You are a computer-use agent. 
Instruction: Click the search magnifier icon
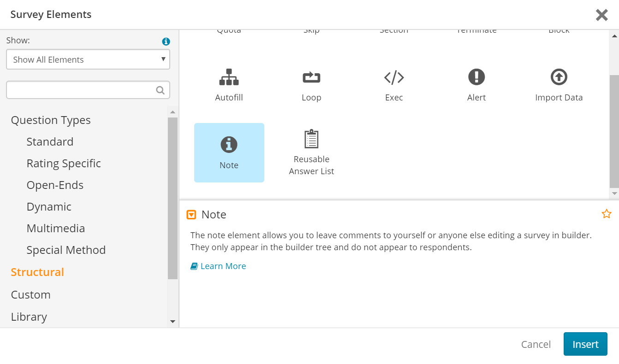click(x=160, y=90)
